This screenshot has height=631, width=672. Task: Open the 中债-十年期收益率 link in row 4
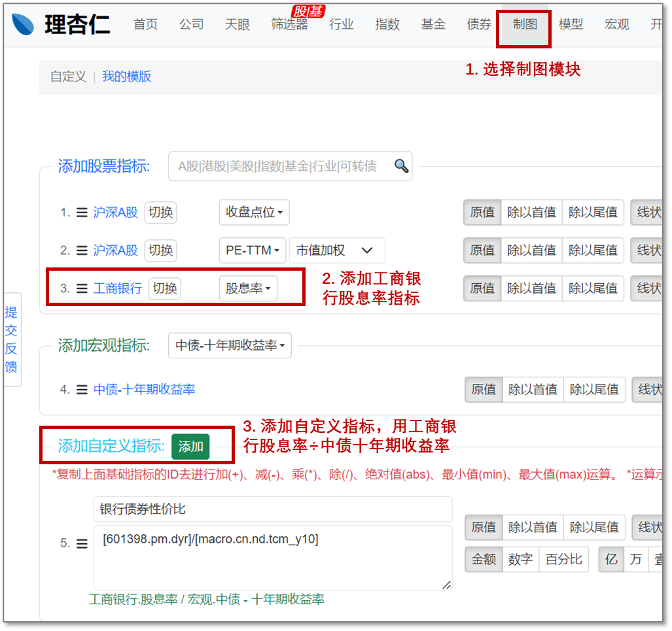[x=145, y=390]
